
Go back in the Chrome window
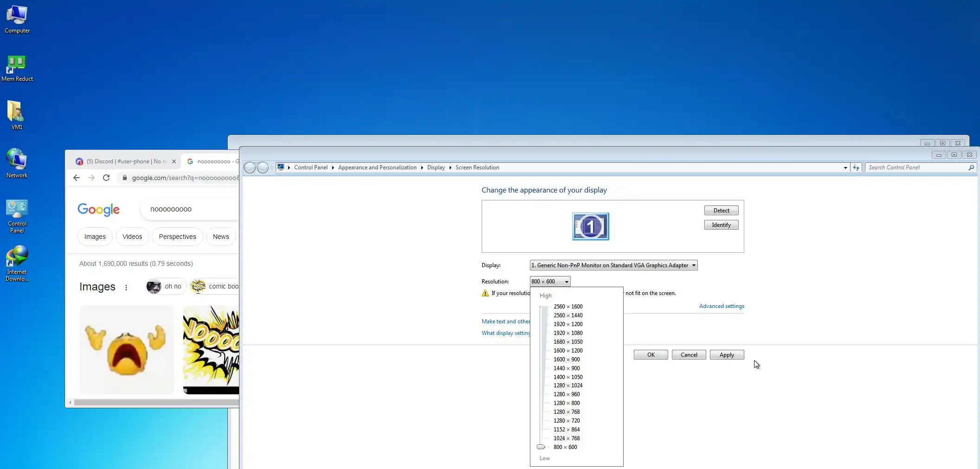click(x=77, y=178)
